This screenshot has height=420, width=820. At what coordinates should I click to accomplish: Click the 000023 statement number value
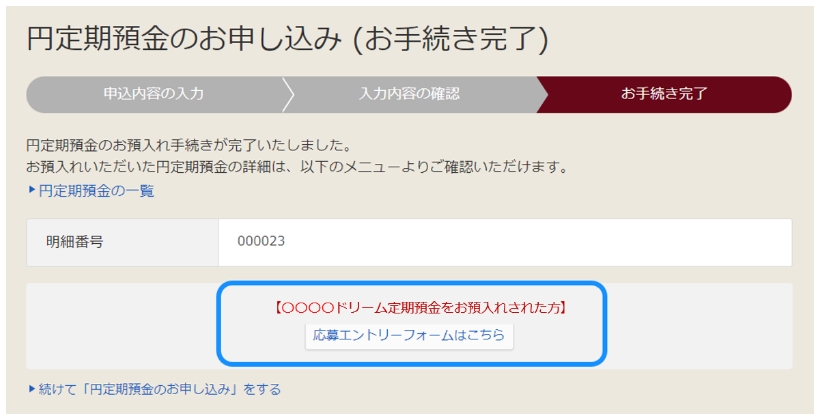tap(261, 242)
